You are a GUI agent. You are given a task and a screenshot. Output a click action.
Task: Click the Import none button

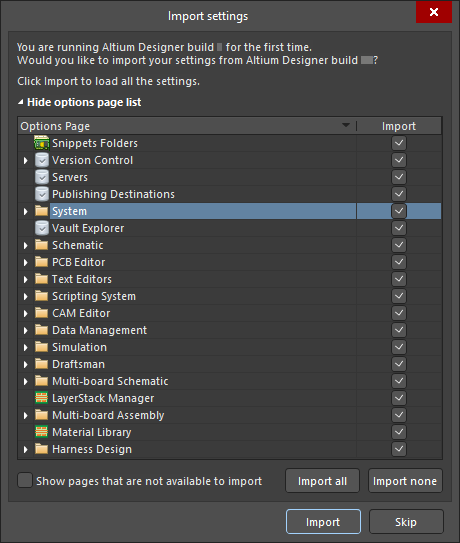pyautogui.click(x=405, y=481)
